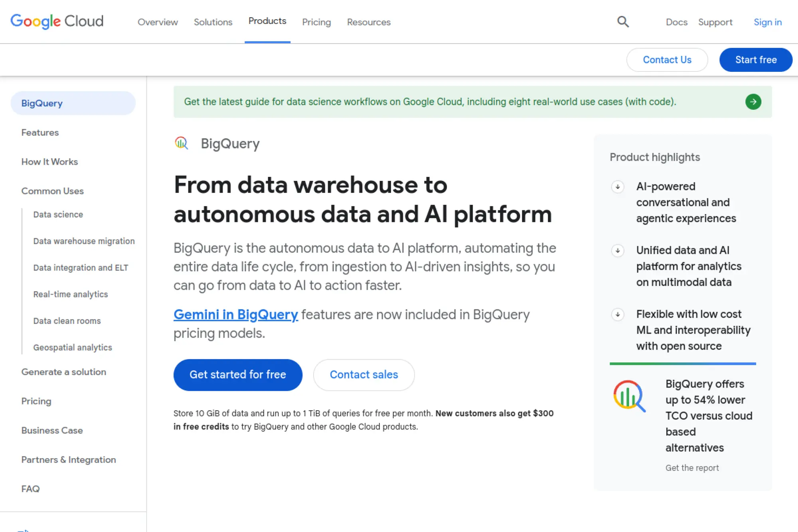Screen dimensions: 798x532
Task: Click the arrow beside Flexible low cost ML highlight
Action: coord(617,314)
